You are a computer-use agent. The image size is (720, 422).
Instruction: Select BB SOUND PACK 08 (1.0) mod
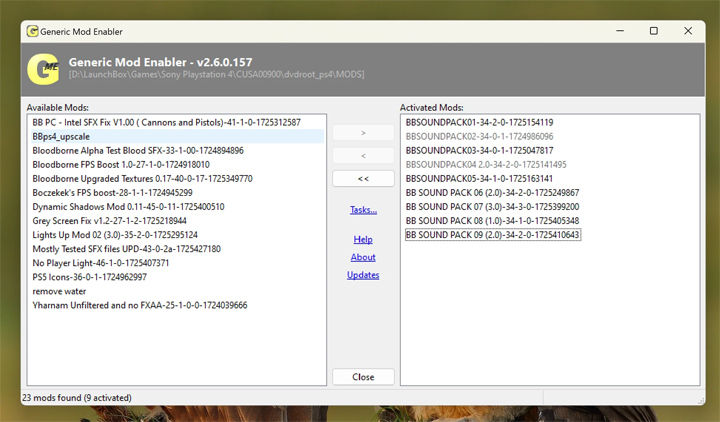[492, 221]
